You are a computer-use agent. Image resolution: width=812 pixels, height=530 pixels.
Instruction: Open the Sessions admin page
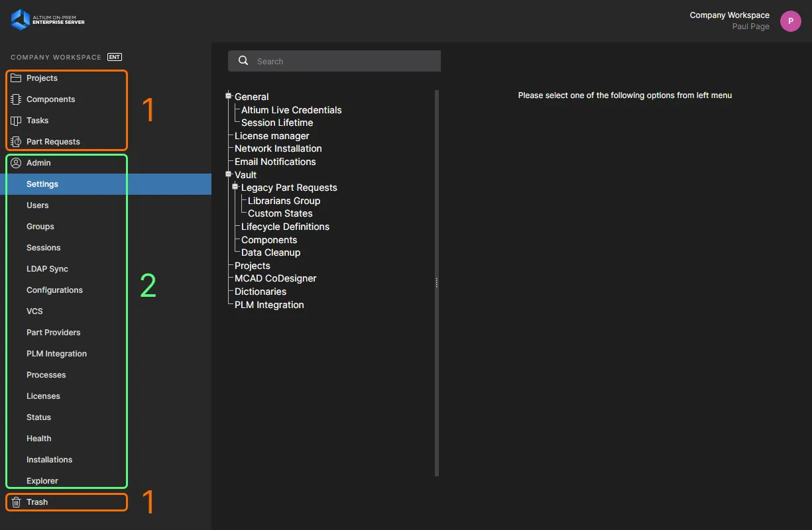point(106,248)
